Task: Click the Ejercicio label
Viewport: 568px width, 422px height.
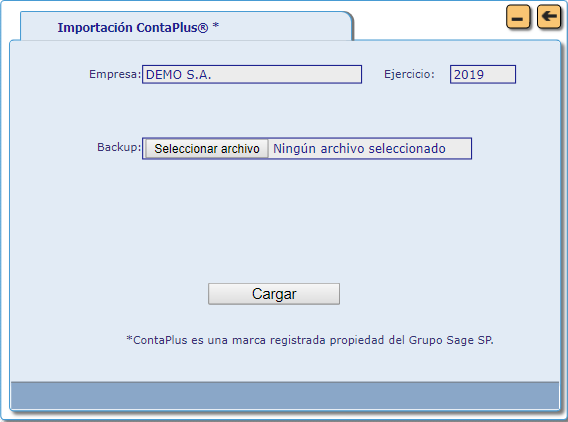Action: coord(409,74)
